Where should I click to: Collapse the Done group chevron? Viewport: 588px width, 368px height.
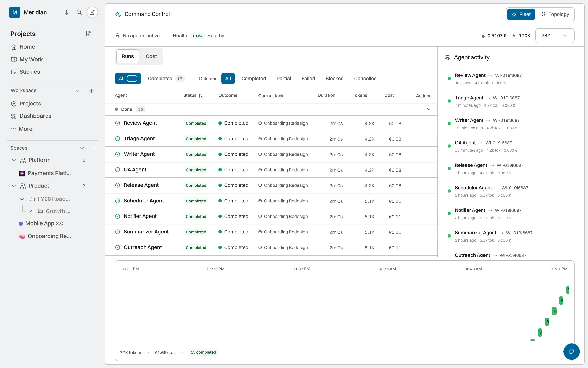pos(429,109)
